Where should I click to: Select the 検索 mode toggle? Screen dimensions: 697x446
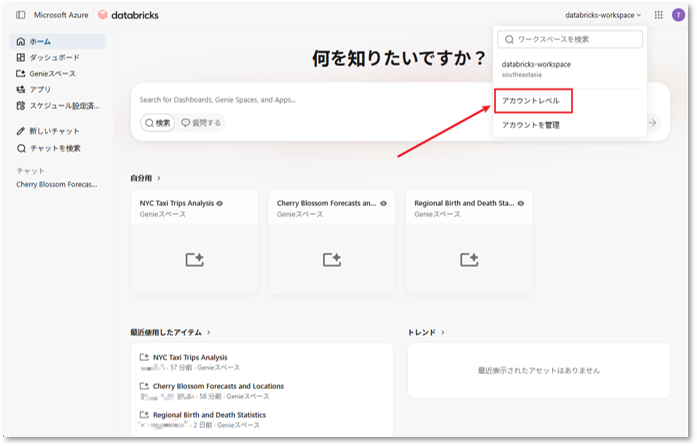click(157, 123)
